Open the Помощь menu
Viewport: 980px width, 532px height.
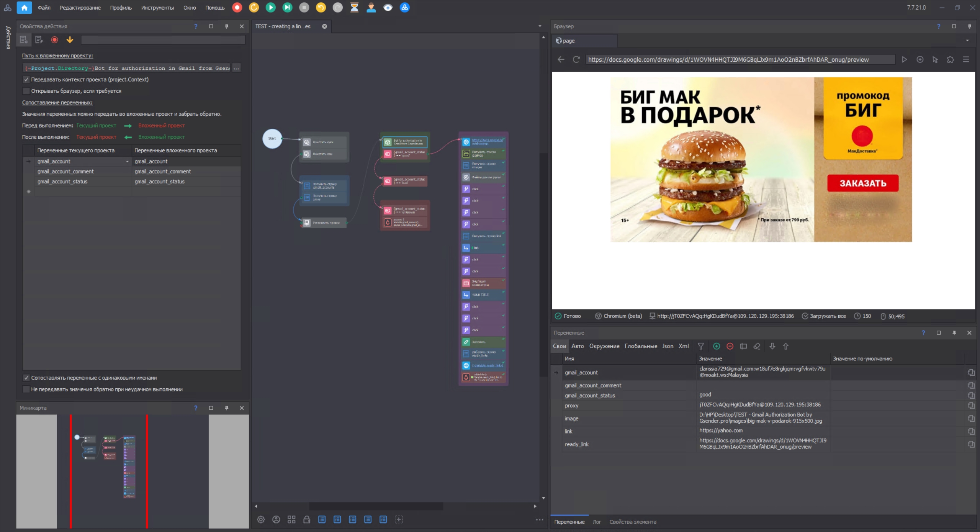(215, 8)
